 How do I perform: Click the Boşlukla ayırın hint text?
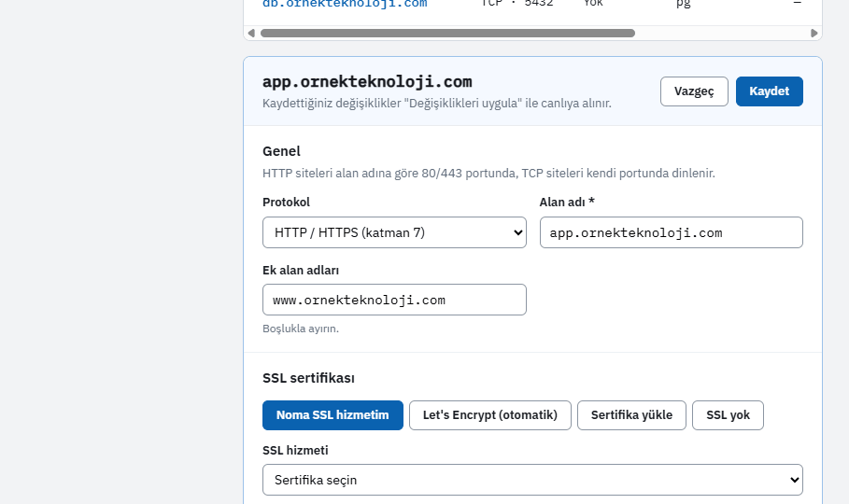click(301, 329)
